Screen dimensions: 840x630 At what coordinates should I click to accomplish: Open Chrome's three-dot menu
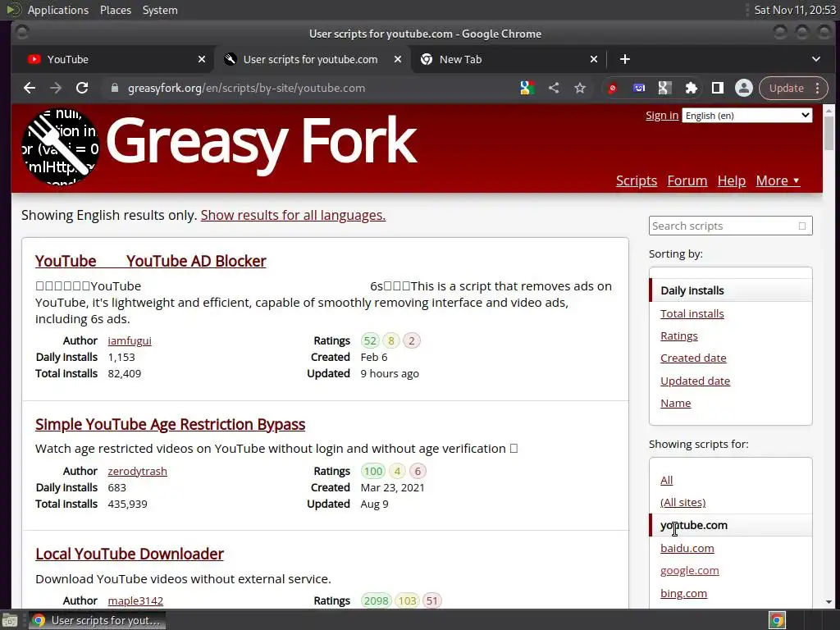pos(818,88)
